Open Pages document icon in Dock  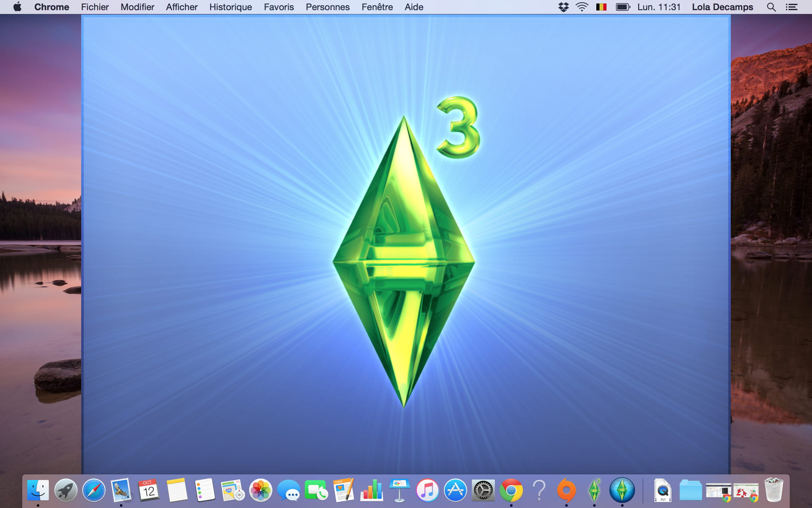(x=344, y=490)
